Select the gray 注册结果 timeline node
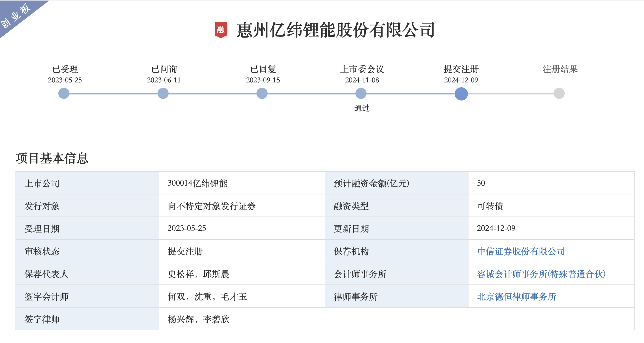644x343 pixels. [x=559, y=93]
